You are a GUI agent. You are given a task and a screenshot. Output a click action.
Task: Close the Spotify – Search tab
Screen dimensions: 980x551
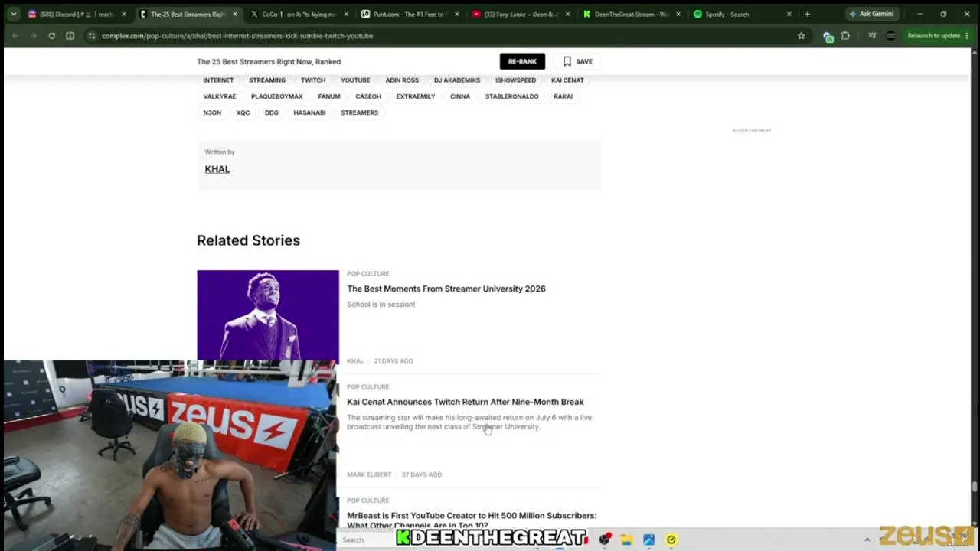(789, 14)
